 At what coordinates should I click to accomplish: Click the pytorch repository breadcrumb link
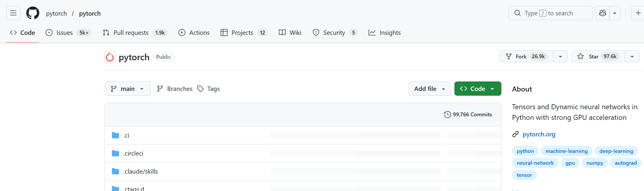point(90,13)
